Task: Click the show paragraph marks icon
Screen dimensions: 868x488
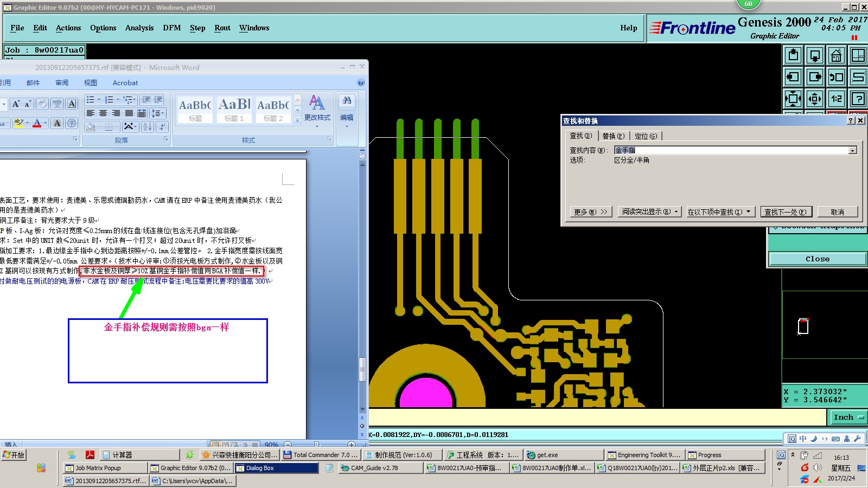Action: pos(162,127)
